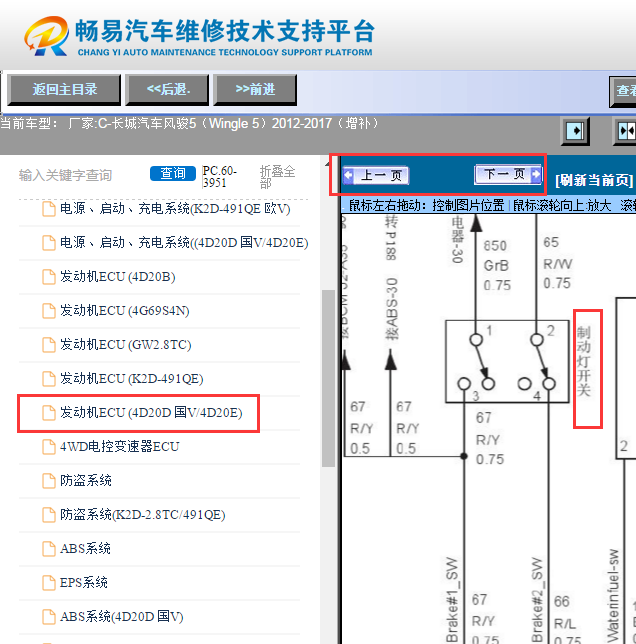Viewport: 636px width, 644px height.
Task: Click the >>前进 forward button
Action: pos(255,90)
